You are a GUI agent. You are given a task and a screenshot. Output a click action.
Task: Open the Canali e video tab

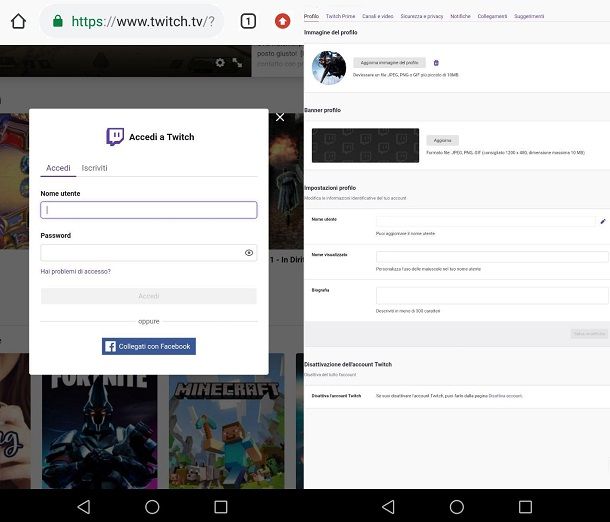(378, 16)
